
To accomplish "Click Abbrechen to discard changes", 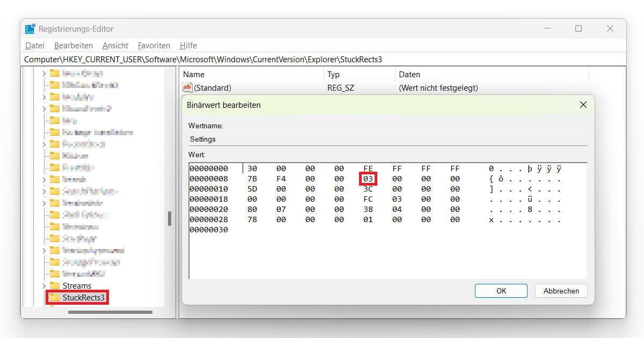I will [x=561, y=291].
